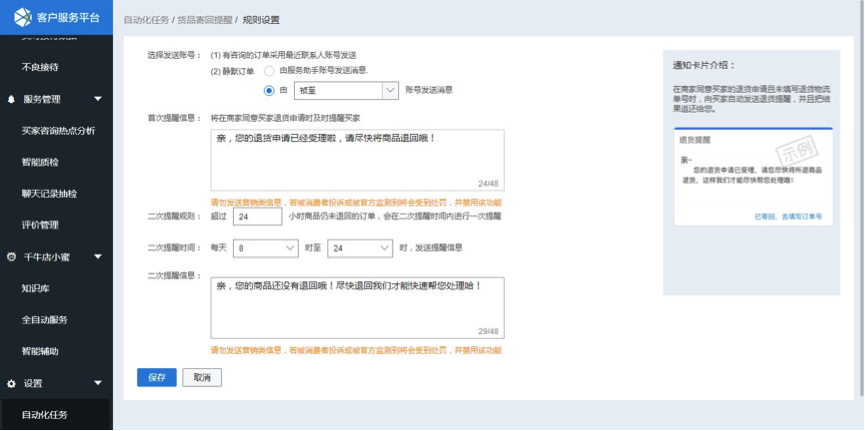The height and width of the screenshot is (431, 865).
Task: Click the 保存 button
Action: point(156,377)
